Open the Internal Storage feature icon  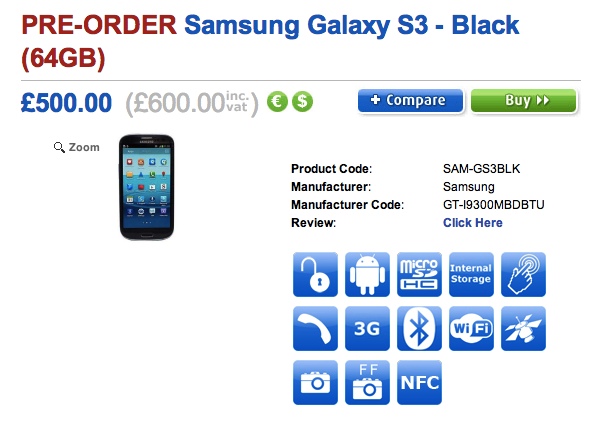(471, 274)
